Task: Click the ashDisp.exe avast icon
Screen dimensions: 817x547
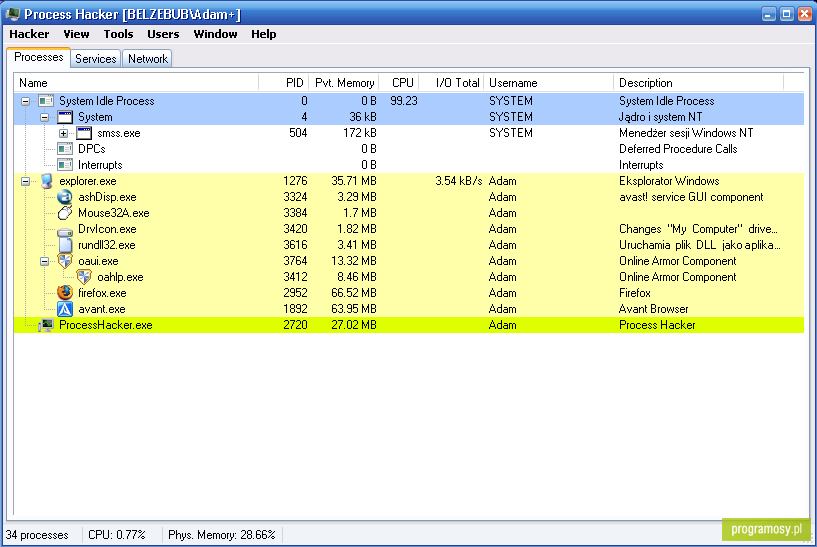Action: pos(65,197)
